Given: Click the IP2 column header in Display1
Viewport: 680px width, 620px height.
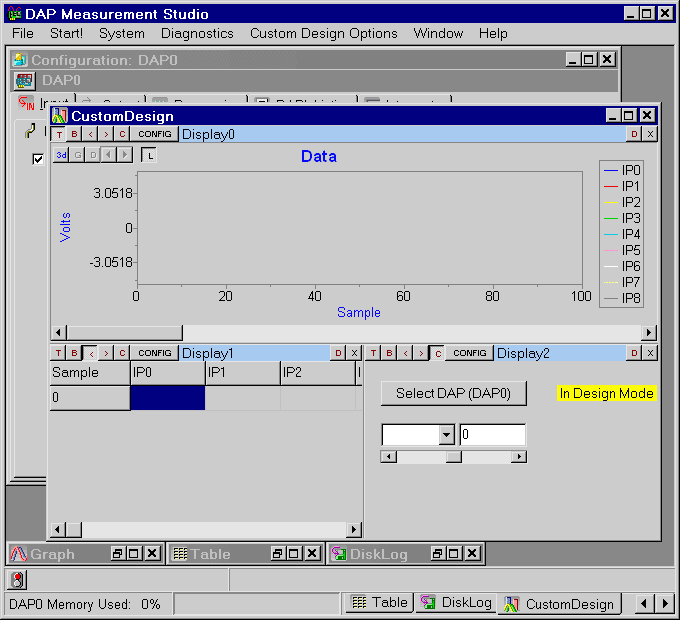Looking at the screenshot, I should tap(318, 373).
